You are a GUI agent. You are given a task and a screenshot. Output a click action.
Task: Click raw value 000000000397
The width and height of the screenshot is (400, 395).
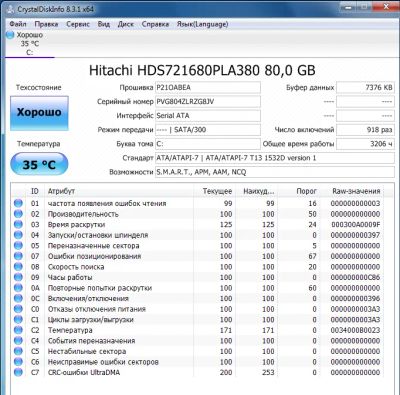click(355, 235)
